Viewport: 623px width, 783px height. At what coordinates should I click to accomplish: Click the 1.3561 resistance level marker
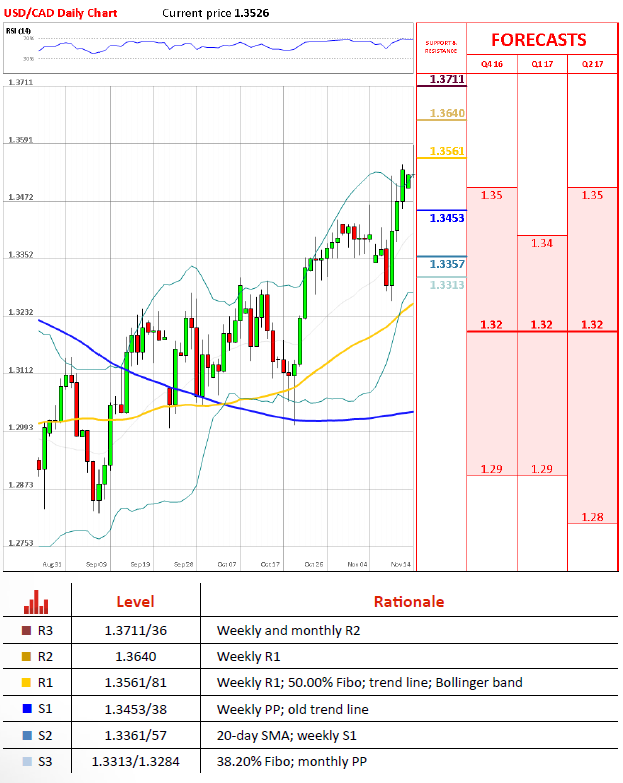447,151
